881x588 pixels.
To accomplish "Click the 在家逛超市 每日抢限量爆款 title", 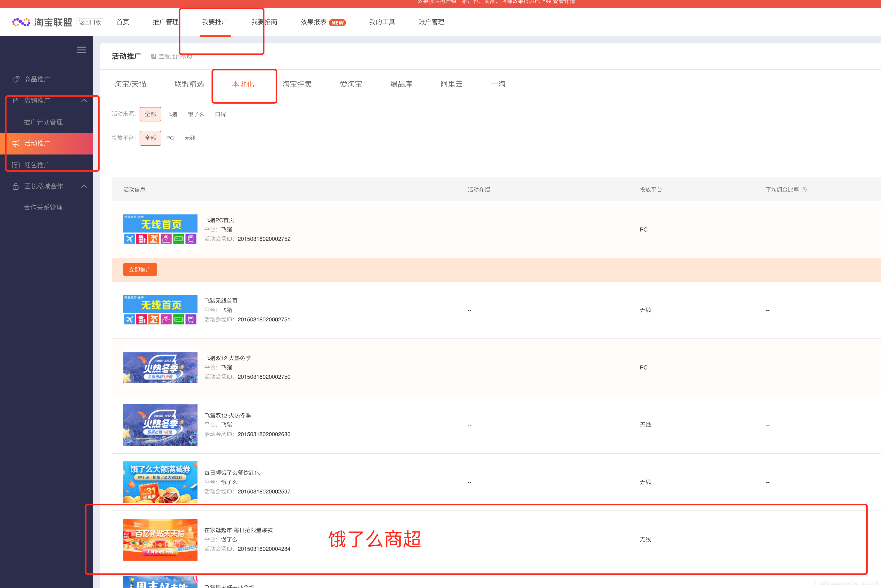I will pyautogui.click(x=238, y=530).
